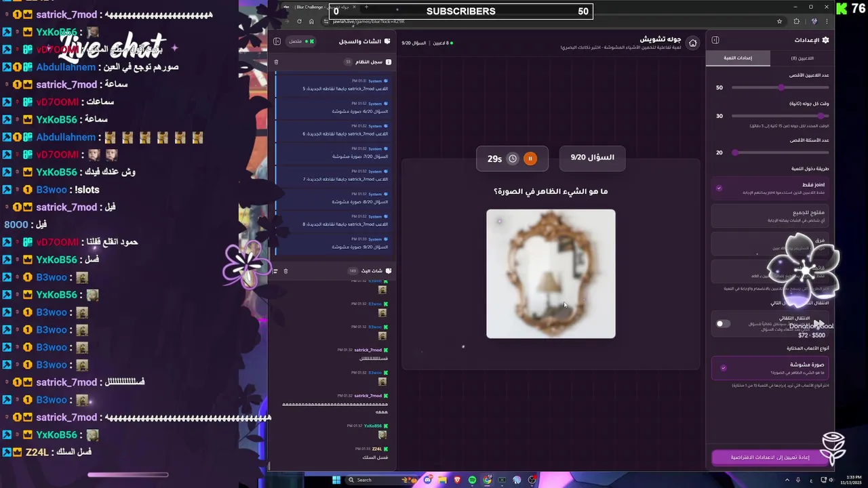Adjust the max players slider set to 50
Screen dimensions: 868x488
click(781, 87)
